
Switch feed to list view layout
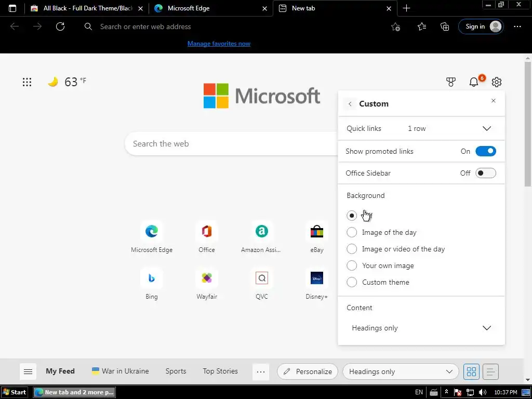coord(490,371)
